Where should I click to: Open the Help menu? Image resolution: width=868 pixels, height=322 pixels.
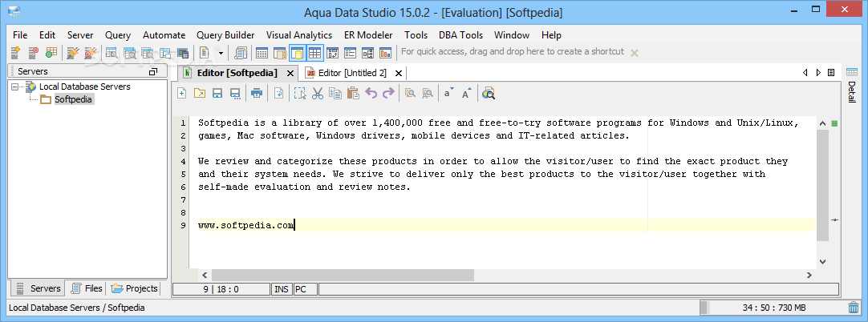pyautogui.click(x=551, y=34)
